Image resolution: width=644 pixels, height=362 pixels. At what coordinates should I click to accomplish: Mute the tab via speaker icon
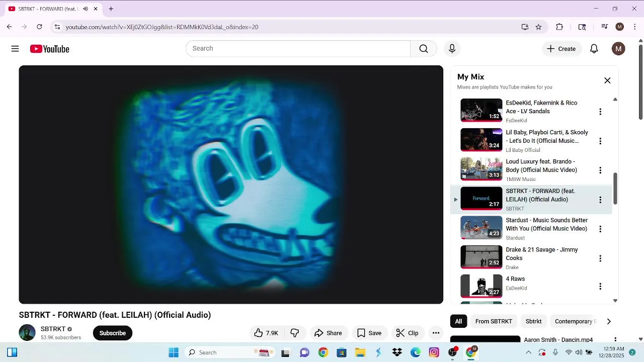[86, 9]
